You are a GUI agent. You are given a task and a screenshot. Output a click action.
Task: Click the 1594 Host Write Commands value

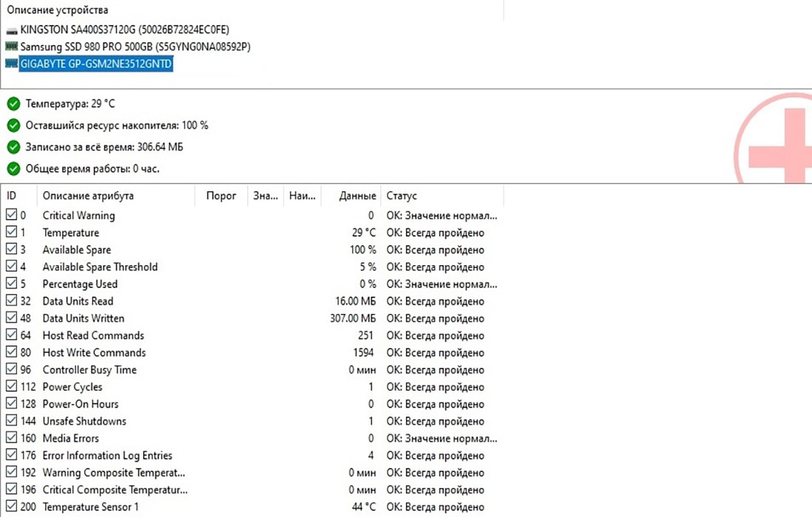pos(363,352)
